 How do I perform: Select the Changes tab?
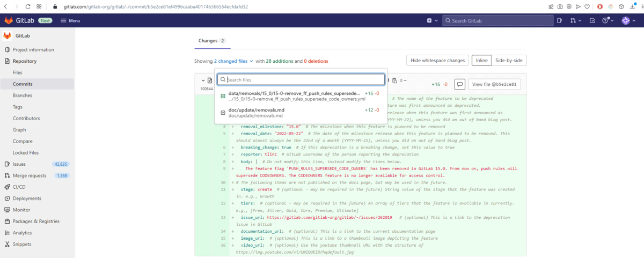[212, 41]
